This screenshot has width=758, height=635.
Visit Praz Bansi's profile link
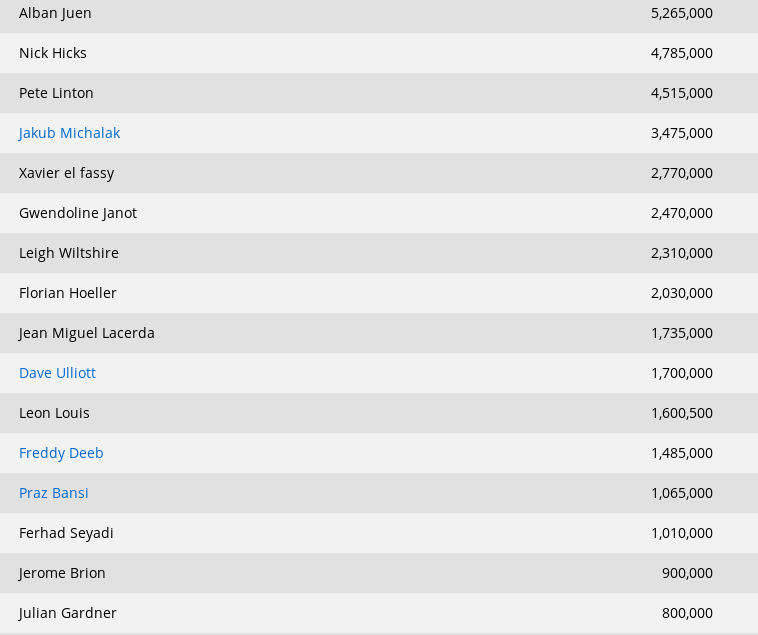click(x=54, y=493)
